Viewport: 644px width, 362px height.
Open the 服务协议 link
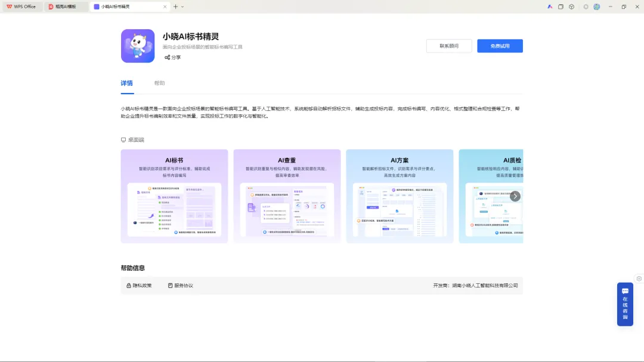pyautogui.click(x=180, y=286)
